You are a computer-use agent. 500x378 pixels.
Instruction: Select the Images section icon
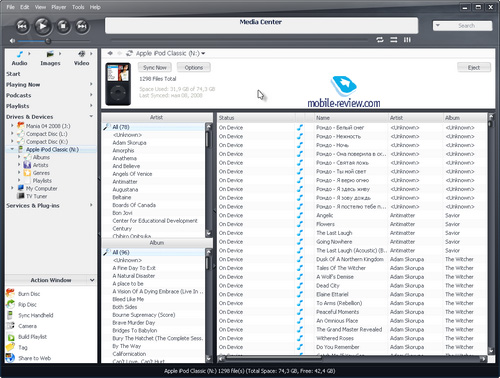point(50,54)
